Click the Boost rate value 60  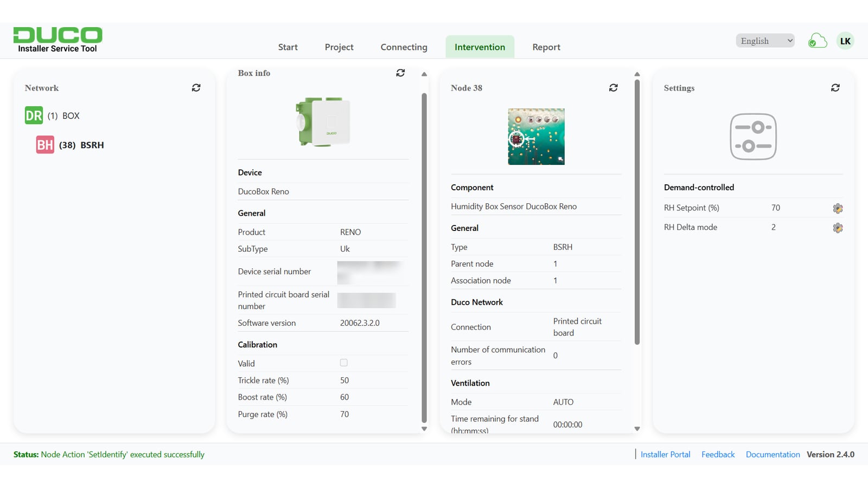pos(344,397)
